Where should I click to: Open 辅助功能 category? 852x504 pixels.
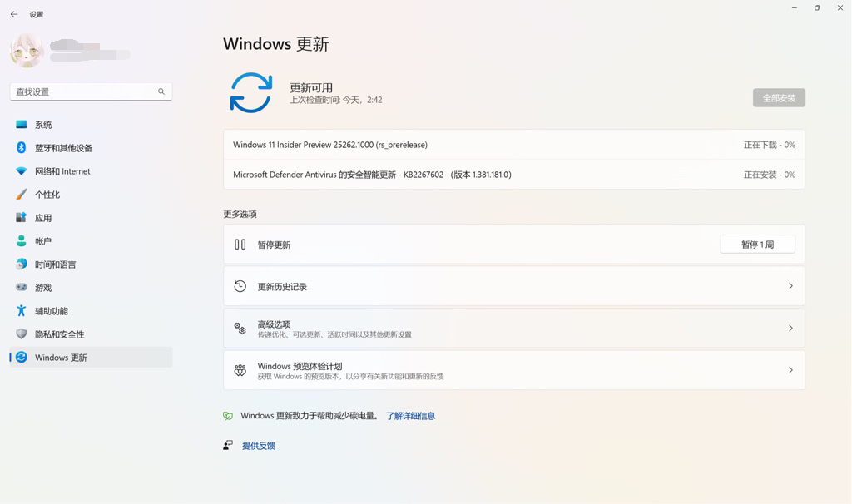pyautogui.click(x=91, y=311)
